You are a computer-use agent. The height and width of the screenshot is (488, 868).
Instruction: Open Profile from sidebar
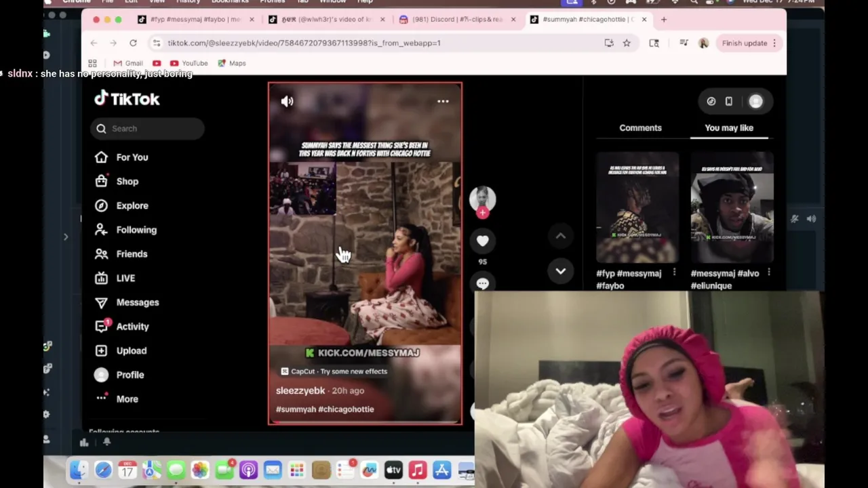click(119, 375)
